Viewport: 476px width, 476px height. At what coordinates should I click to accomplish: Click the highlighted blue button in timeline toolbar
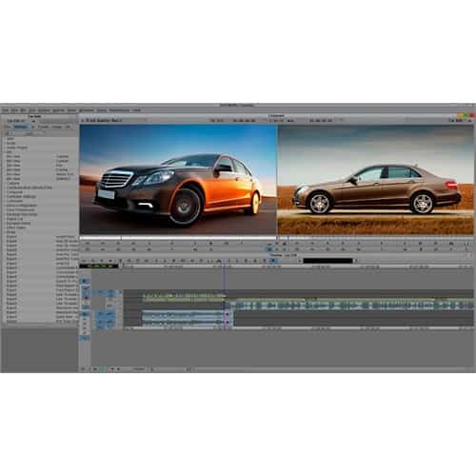pos(273,261)
